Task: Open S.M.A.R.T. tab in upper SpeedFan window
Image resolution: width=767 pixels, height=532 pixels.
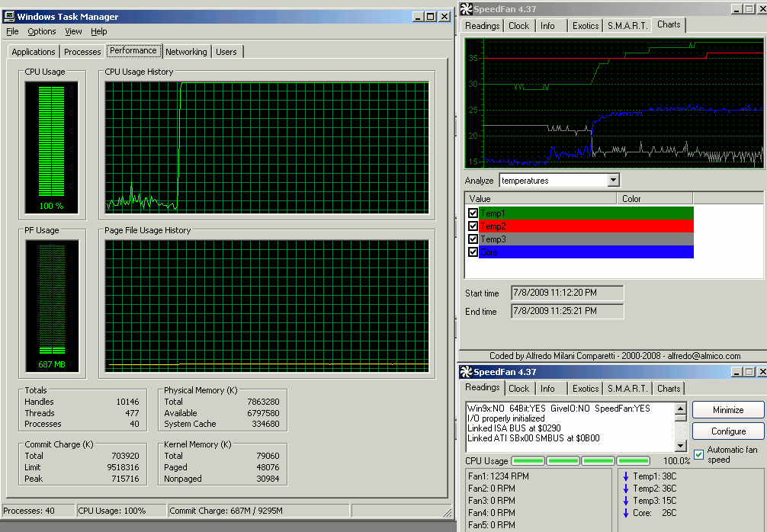Action: click(x=627, y=26)
